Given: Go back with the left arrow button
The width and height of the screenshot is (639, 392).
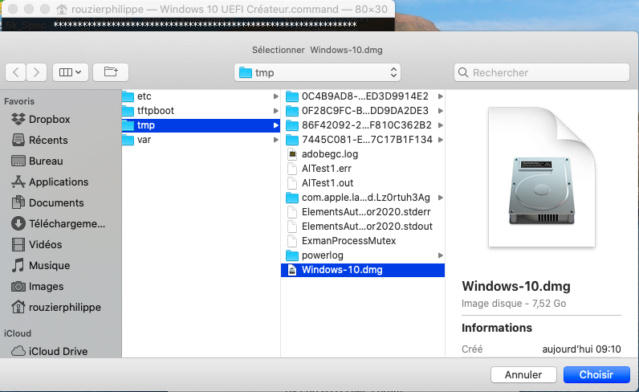Looking at the screenshot, I should coord(16,73).
